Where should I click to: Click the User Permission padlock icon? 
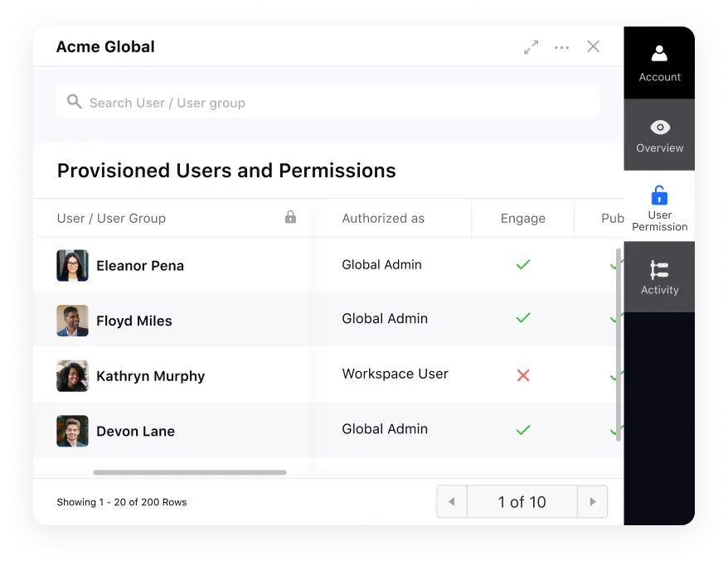[x=659, y=196]
